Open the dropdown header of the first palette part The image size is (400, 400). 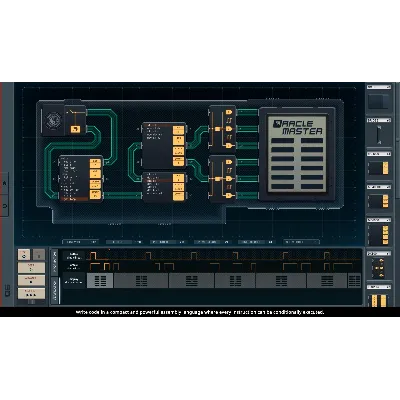379,87
